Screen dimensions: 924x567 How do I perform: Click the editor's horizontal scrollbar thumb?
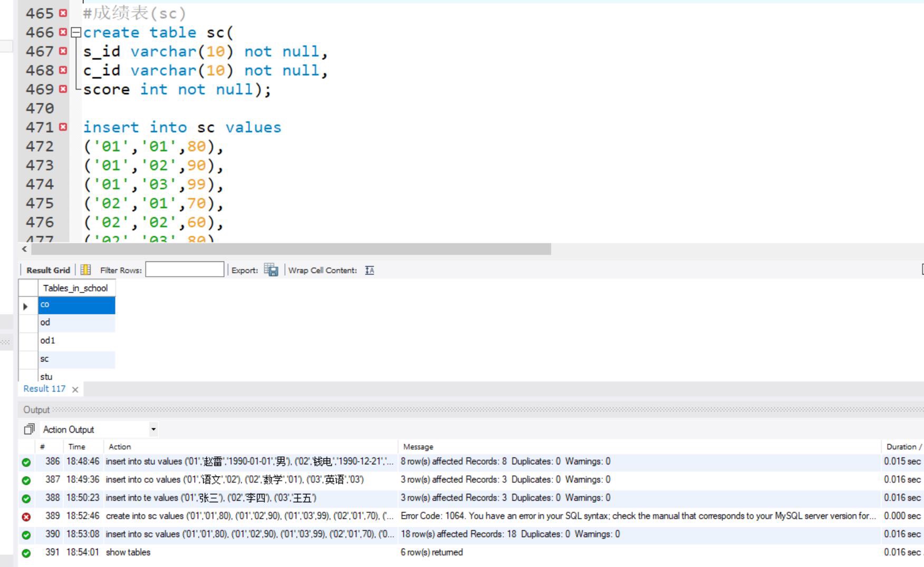pyautogui.click(x=290, y=249)
